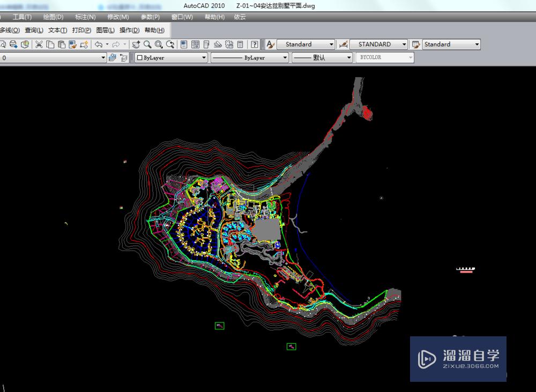Open the 文本(T) submenu
The image size is (536, 392).
(57, 31)
